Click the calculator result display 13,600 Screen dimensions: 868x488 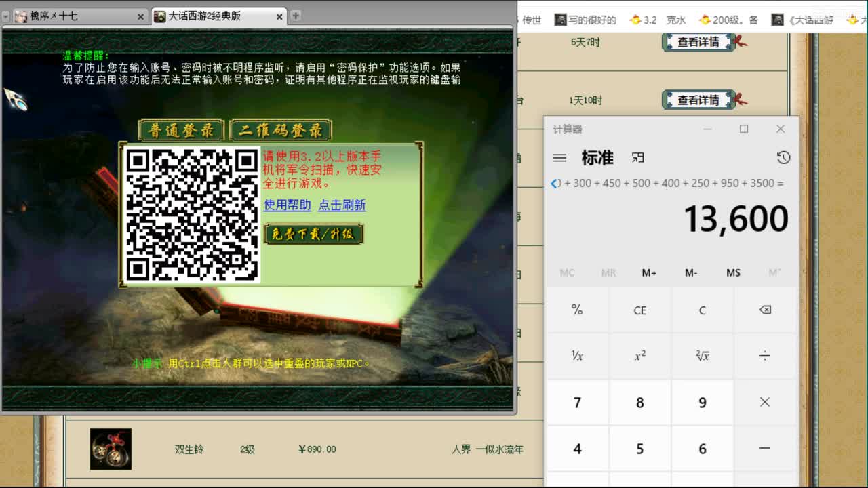(736, 219)
